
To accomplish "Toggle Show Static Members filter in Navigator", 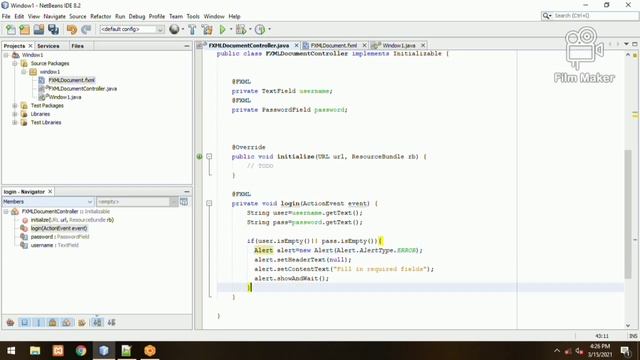I will point(39,322).
